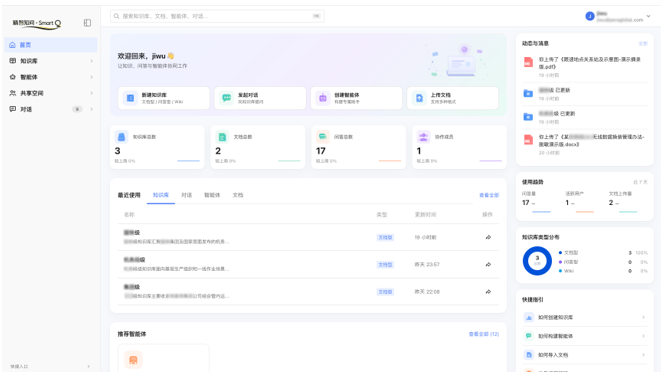Click the red docx file icon in 动态与消息
The height and width of the screenshot is (375, 661).
[528, 140]
